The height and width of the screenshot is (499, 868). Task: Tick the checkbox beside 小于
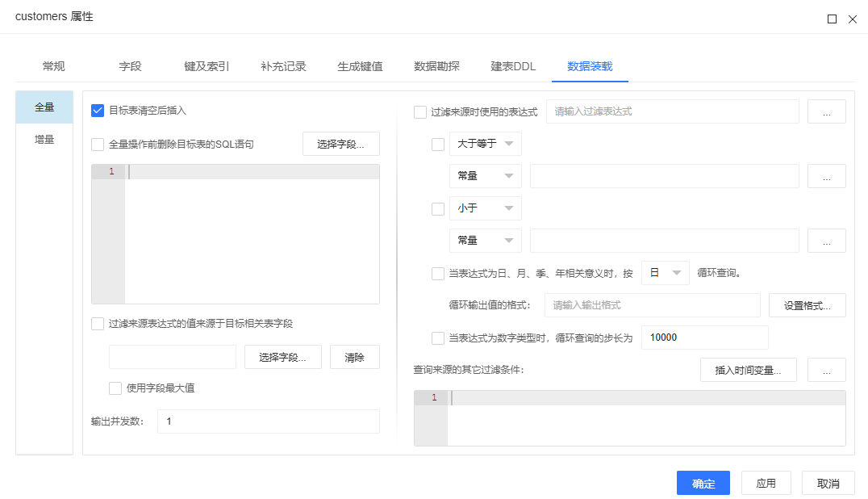pyautogui.click(x=438, y=209)
